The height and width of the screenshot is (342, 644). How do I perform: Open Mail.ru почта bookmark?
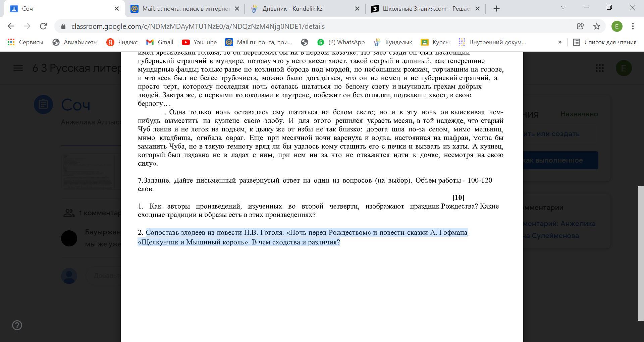[x=259, y=42]
